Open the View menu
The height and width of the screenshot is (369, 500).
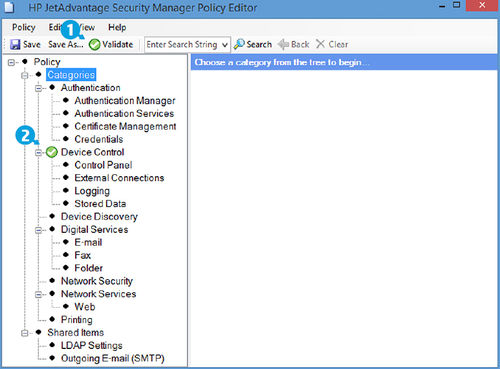tap(87, 27)
